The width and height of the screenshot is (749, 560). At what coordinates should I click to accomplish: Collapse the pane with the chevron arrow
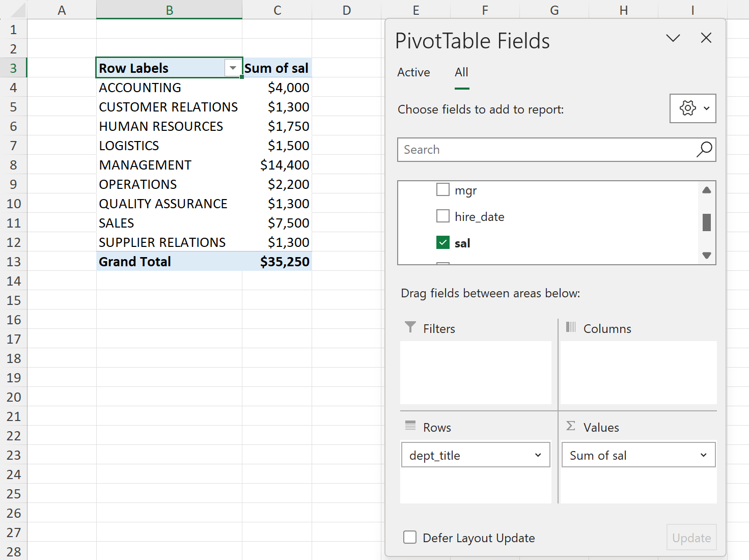[x=673, y=38]
